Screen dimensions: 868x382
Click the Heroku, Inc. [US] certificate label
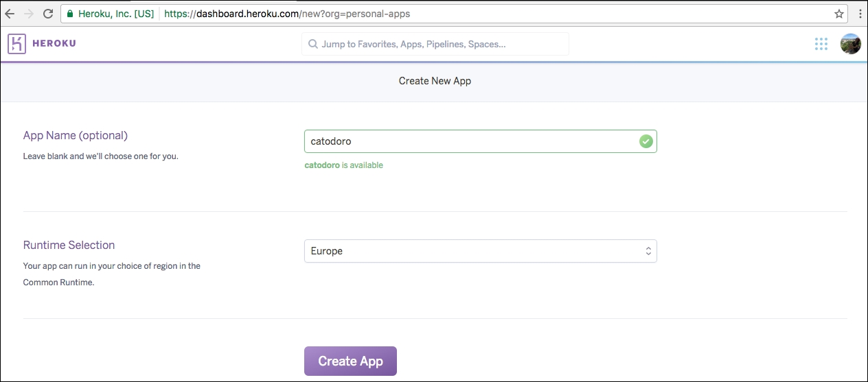tap(115, 13)
